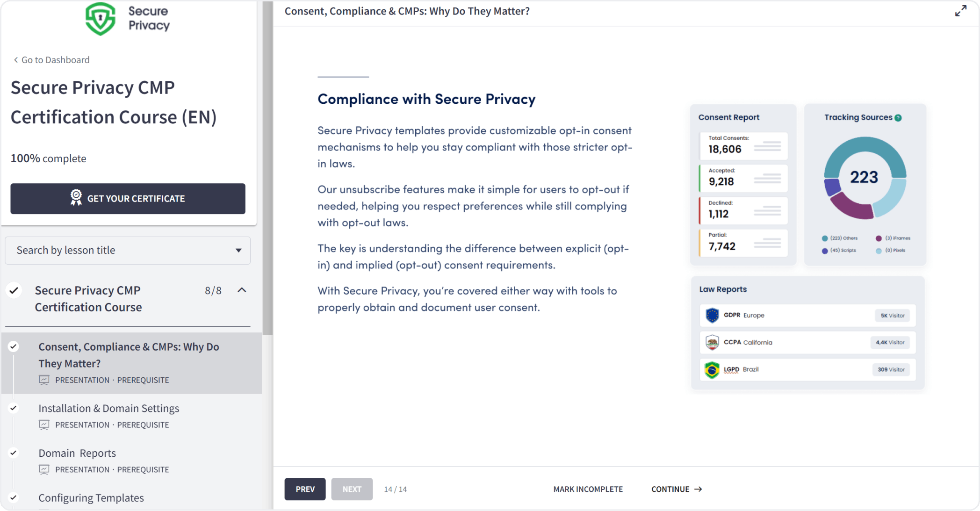Toggle the checkmark beside Domain Reports lesson
The height and width of the screenshot is (511, 980).
coord(14,453)
